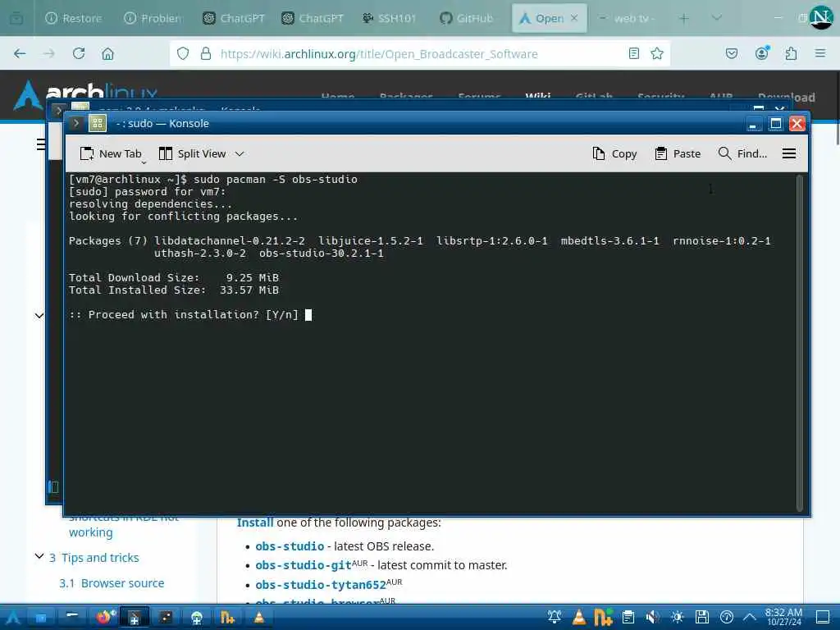Image resolution: width=840 pixels, height=630 pixels.
Task: Open the obs-studio-tytan652 AUR link
Action: pyautogui.click(x=321, y=584)
